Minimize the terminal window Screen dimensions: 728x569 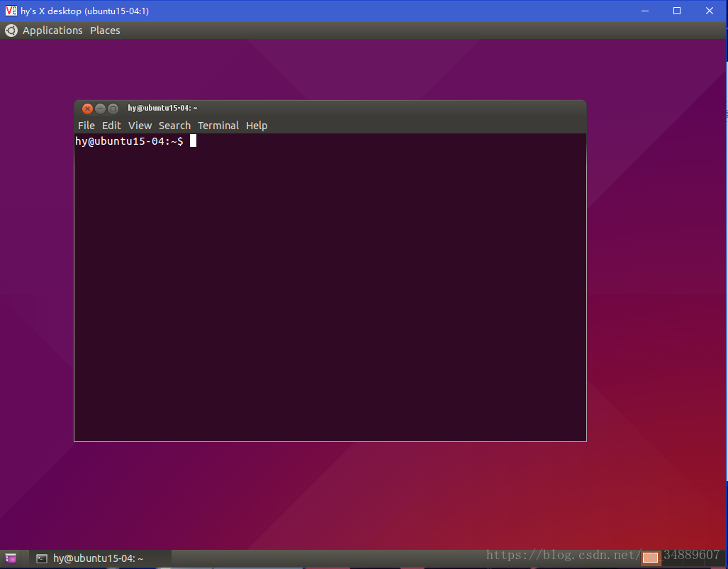coord(100,109)
